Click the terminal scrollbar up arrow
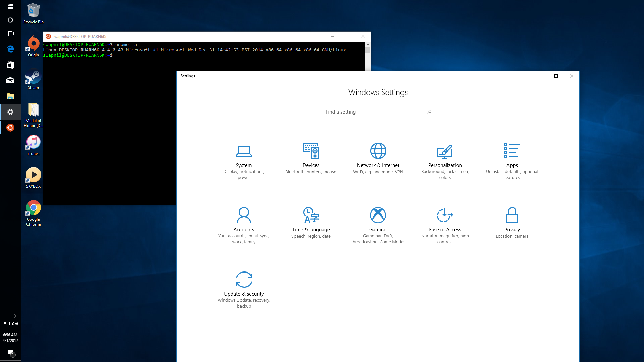This screenshot has height=362, width=644. coord(368,45)
